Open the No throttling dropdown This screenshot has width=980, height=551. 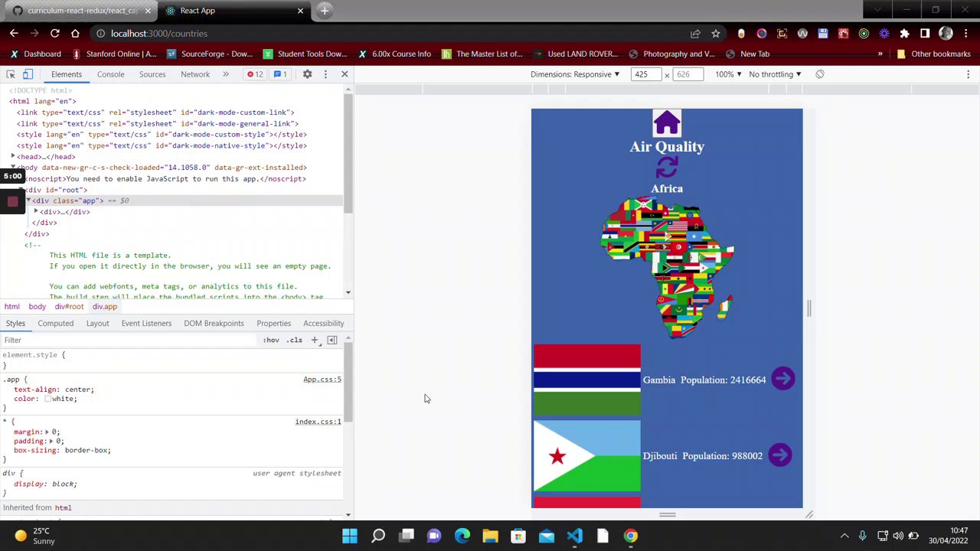pos(775,74)
